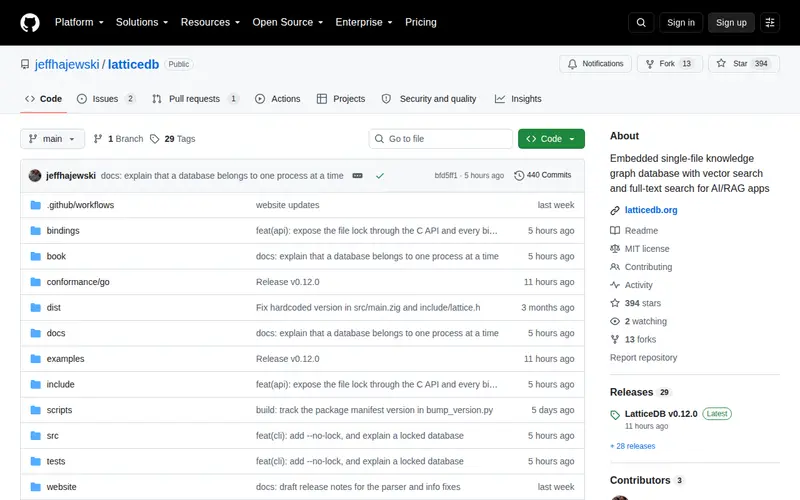Screen dimensions: 800x500
Task: Click the green commit status checkmark
Action: pos(380,176)
